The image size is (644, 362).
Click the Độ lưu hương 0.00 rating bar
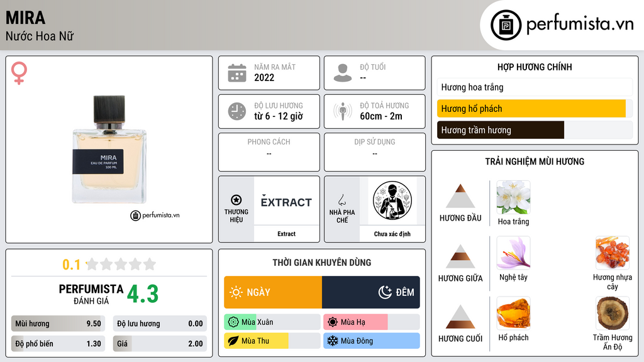[x=160, y=324]
